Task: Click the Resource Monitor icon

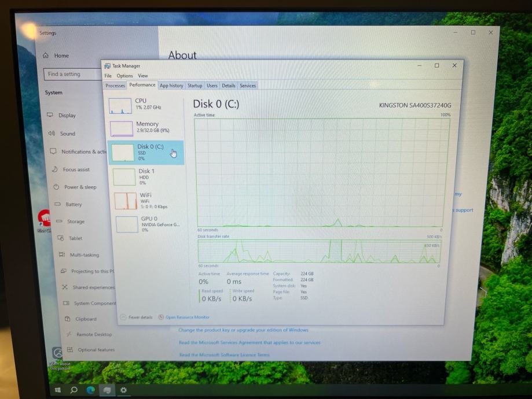Action: click(x=161, y=317)
